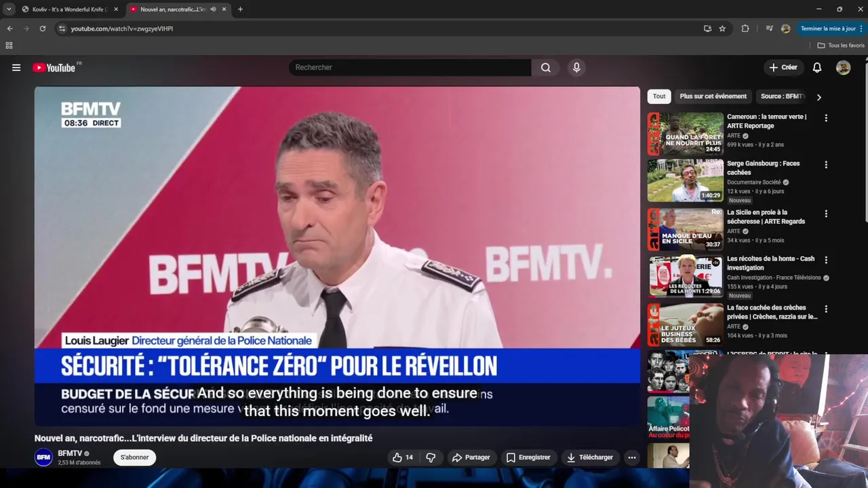868x488 pixels.
Task: Select the Tout filter chip
Action: [659, 96]
